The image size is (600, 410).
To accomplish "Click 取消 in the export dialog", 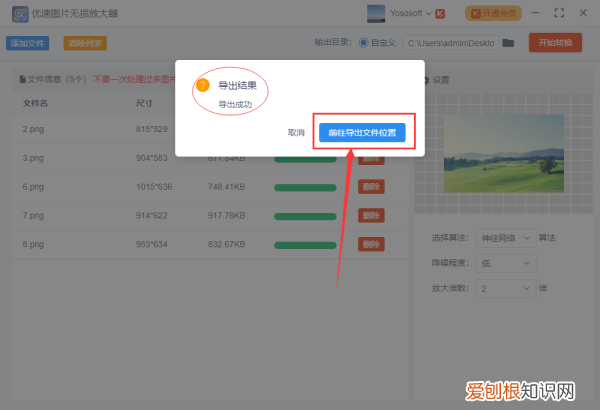I will click(296, 133).
